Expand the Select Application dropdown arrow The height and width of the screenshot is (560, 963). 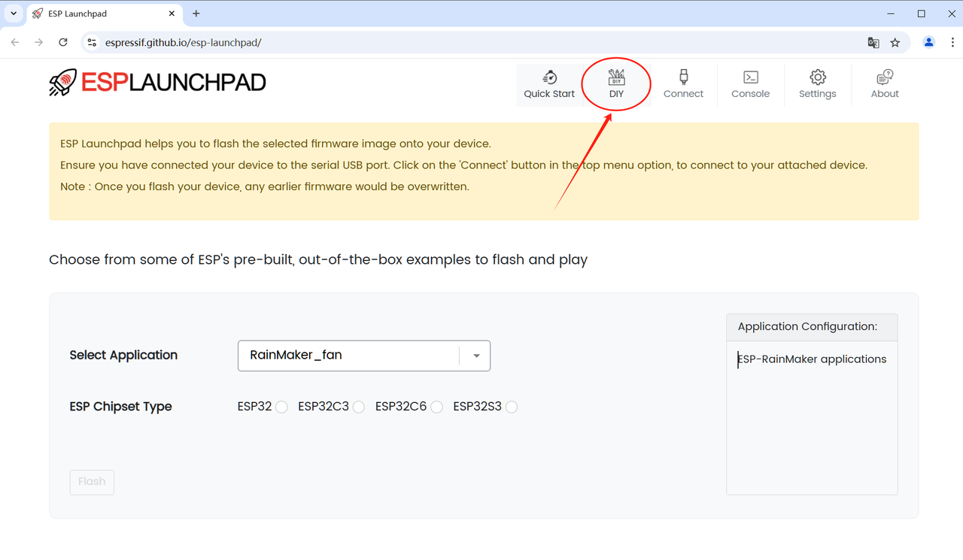476,356
